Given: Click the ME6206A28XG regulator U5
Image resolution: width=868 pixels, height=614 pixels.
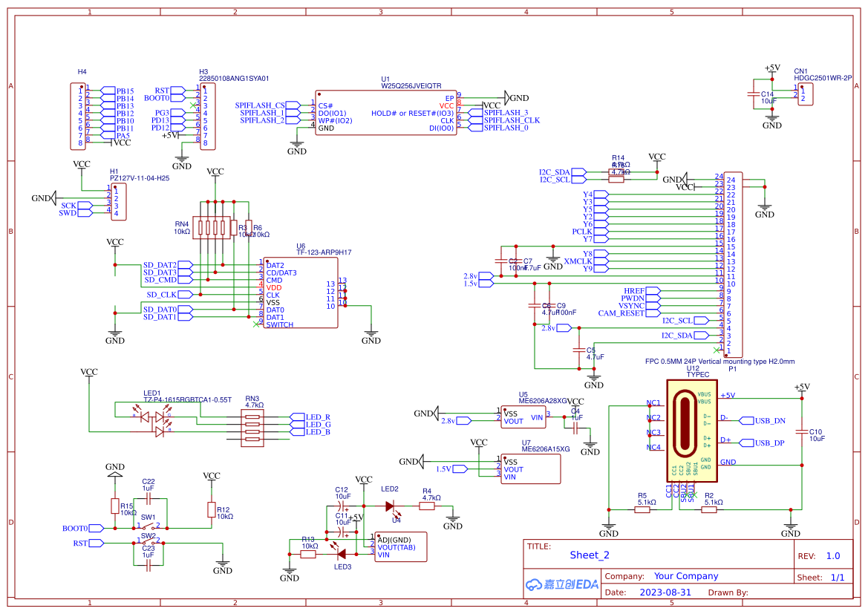Looking at the screenshot, I should [x=523, y=417].
